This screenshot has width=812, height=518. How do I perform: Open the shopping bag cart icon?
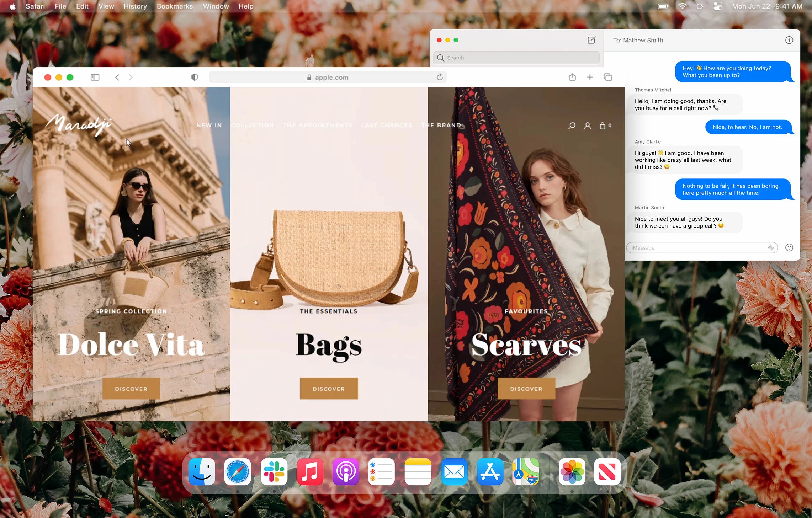pyautogui.click(x=603, y=126)
